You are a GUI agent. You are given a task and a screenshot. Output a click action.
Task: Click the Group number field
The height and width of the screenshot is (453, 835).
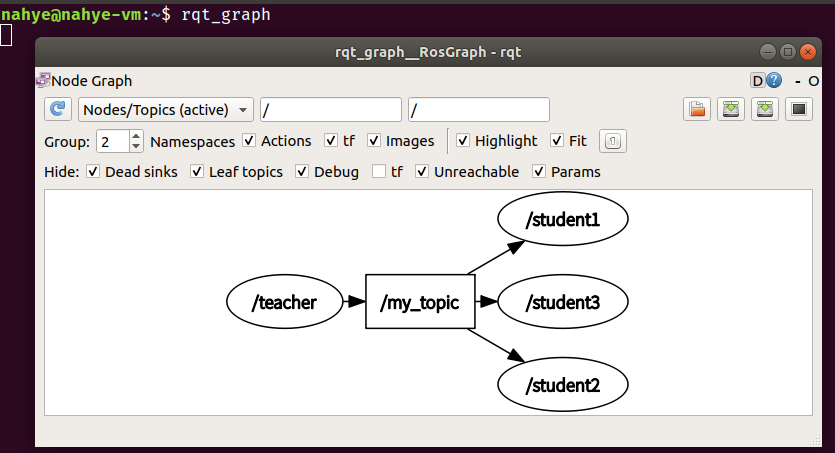point(113,142)
